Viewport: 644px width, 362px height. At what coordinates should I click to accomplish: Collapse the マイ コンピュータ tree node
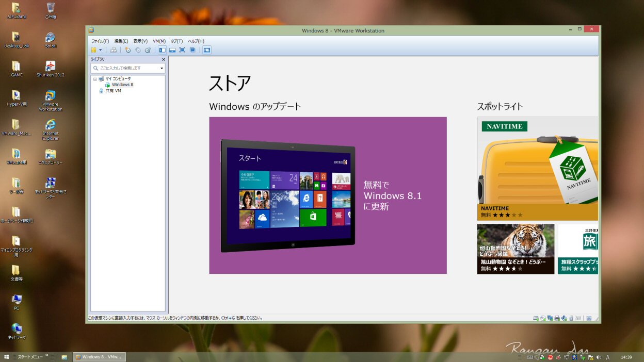[95, 79]
